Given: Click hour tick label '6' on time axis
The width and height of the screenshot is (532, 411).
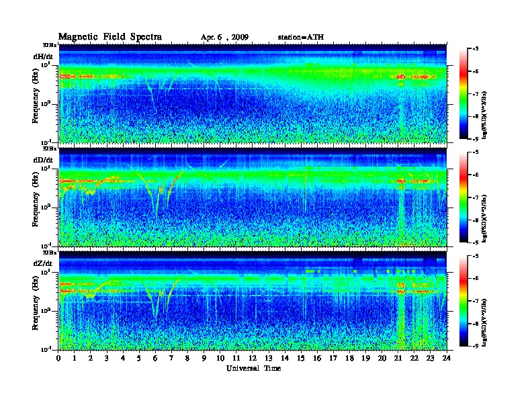Looking at the screenshot, I should point(155,358).
